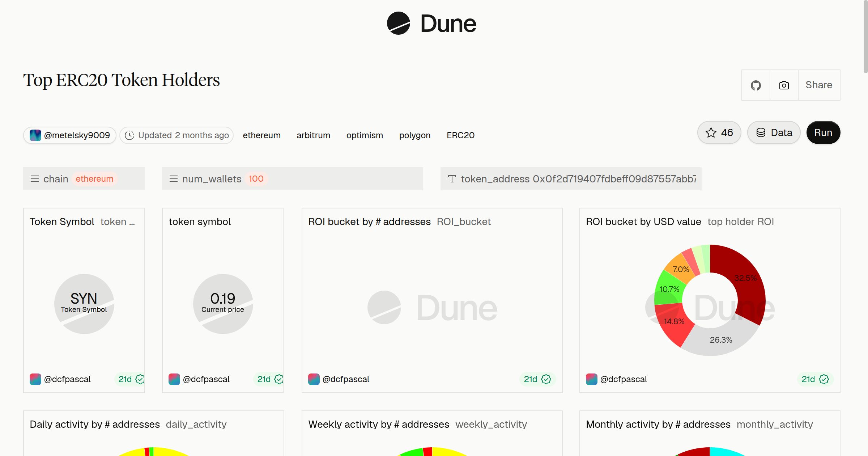
Task: Click the orange 7.0% pie slice
Action: [x=680, y=269]
